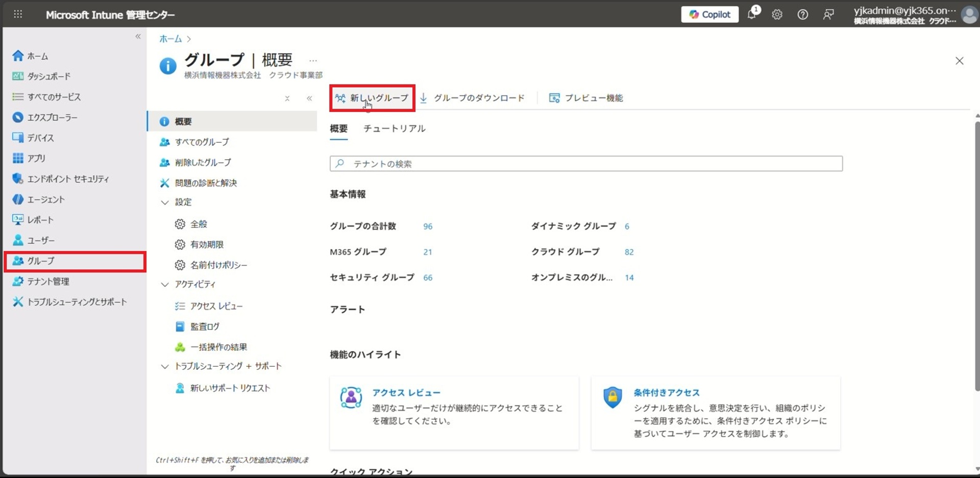The image size is (980, 478).
Task: Open the Access Review (アクセス レビュー) link
Action: click(406, 393)
